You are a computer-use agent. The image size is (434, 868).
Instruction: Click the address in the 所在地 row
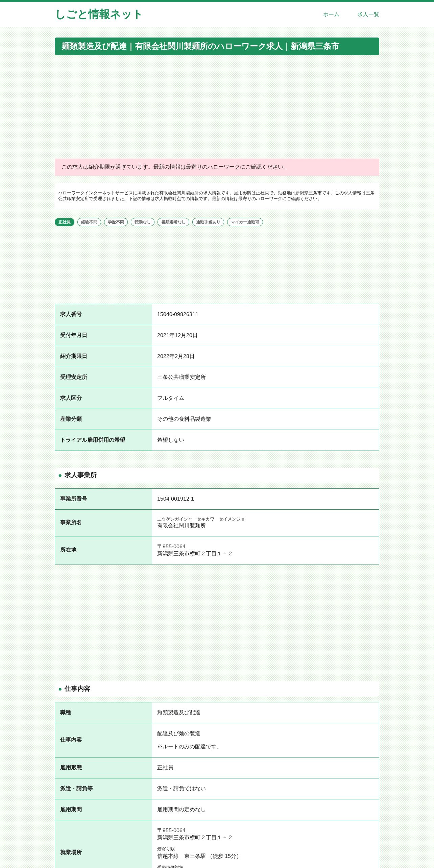pyautogui.click(x=195, y=550)
